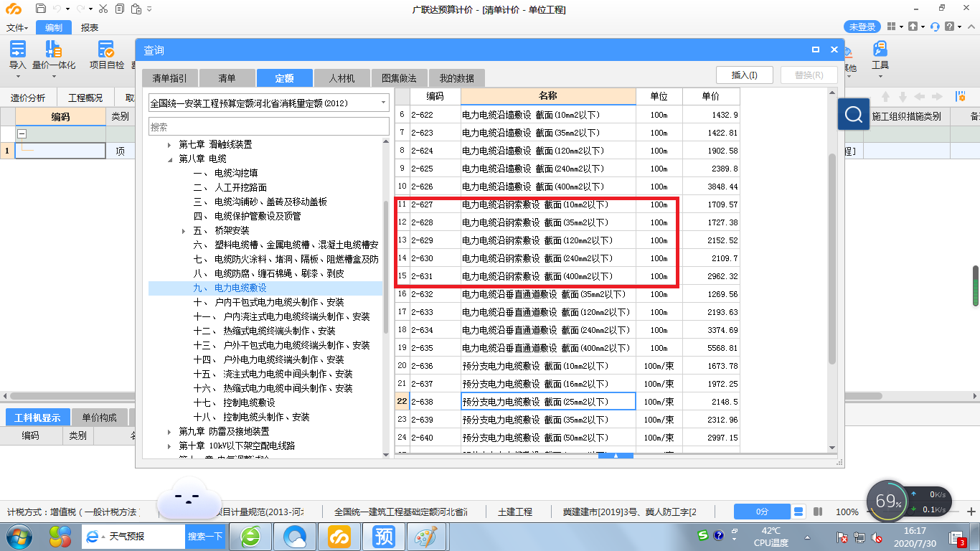The height and width of the screenshot is (551, 980).
Task: Close the 查询 dialog
Action: [834, 50]
